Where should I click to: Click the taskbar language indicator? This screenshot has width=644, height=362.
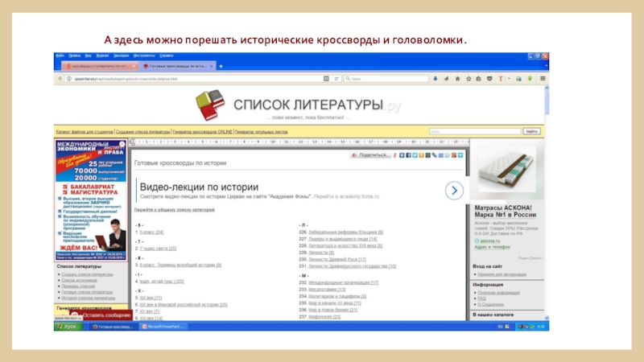click(500, 327)
